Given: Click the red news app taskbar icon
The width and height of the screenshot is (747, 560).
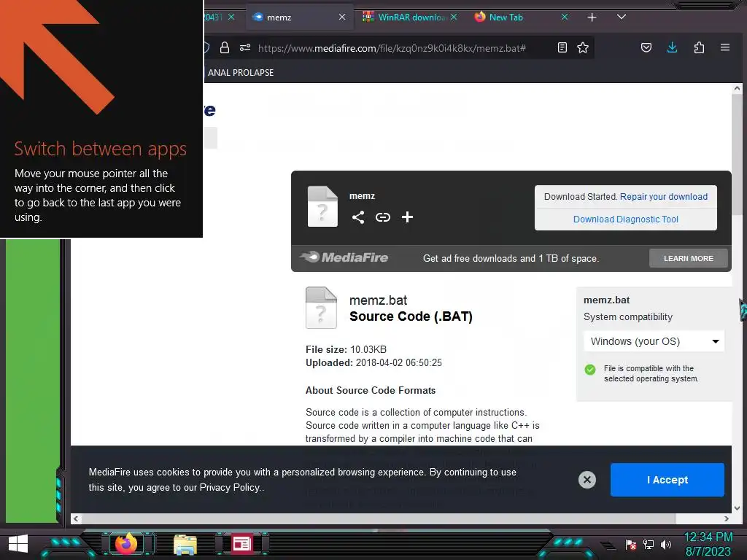Looking at the screenshot, I should click(x=241, y=544).
